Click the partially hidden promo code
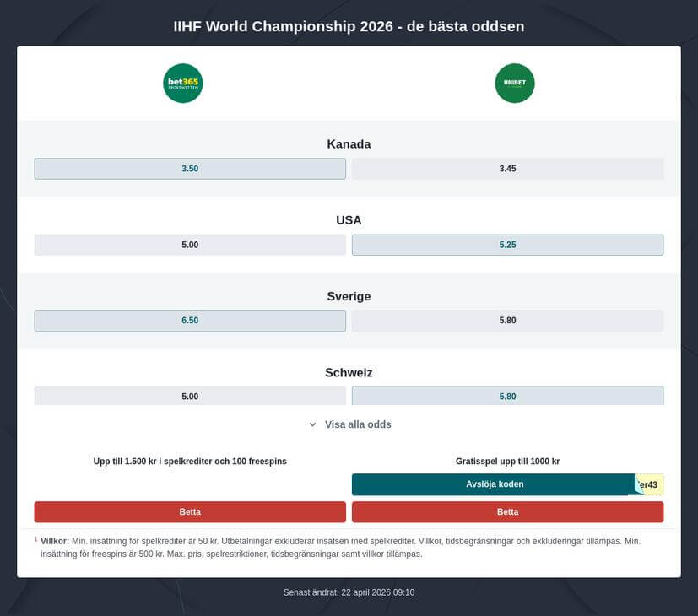The height and width of the screenshot is (616, 698). click(651, 484)
